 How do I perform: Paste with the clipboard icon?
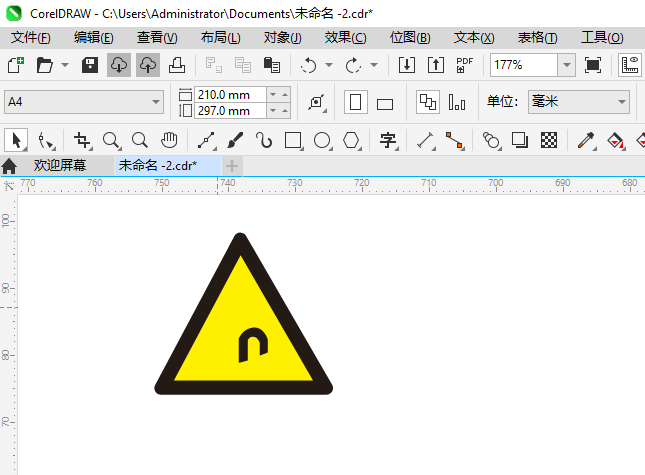tap(272, 65)
